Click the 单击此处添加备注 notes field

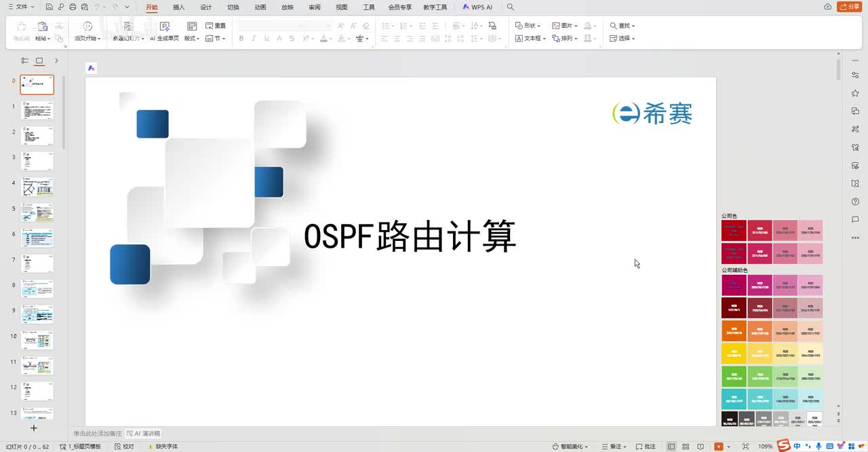pyautogui.click(x=98, y=433)
